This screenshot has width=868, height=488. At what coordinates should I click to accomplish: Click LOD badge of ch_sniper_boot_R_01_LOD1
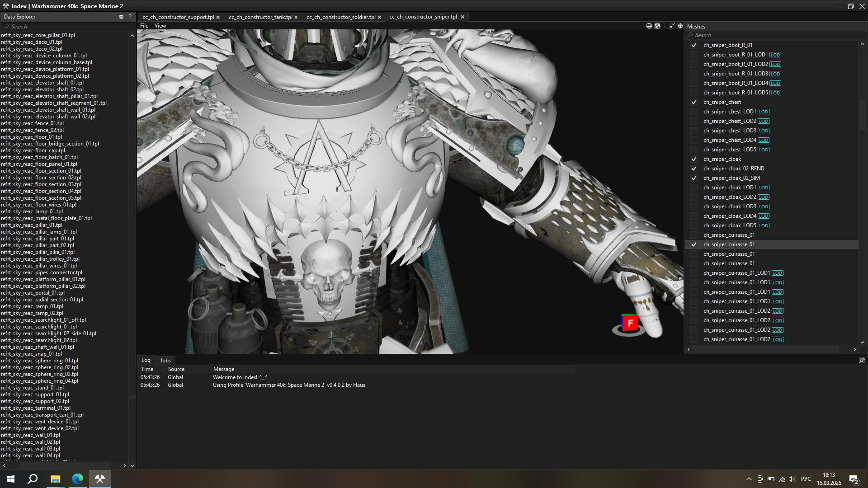point(775,55)
